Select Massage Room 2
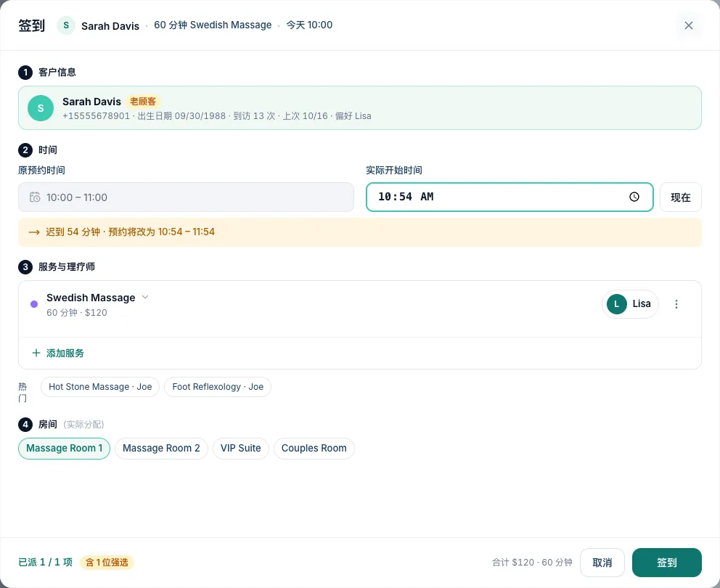Viewport: 720px width, 588px height. point(161,449)
